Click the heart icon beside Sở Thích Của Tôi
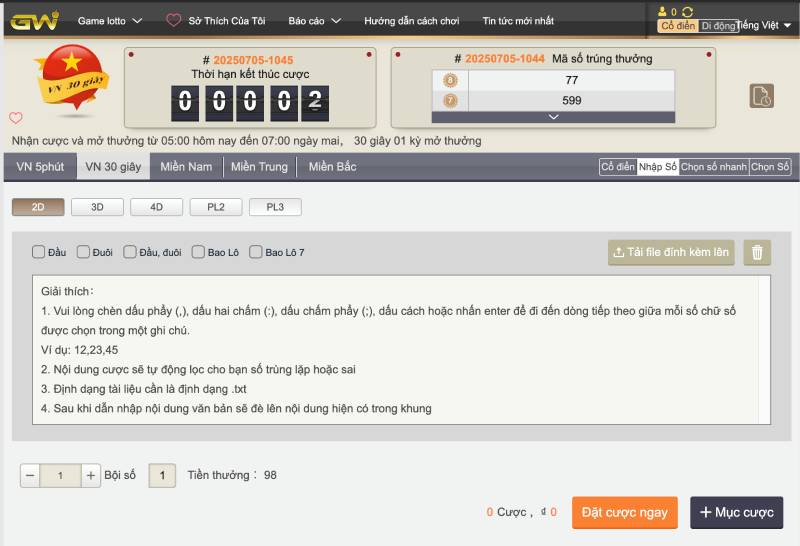Viewport: 800px width, 546px height. pyautogui.click(x=174, y=21)
